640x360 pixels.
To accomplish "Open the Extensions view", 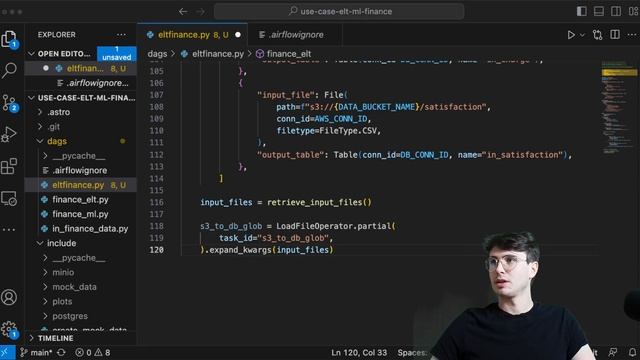I will point(9,166).
